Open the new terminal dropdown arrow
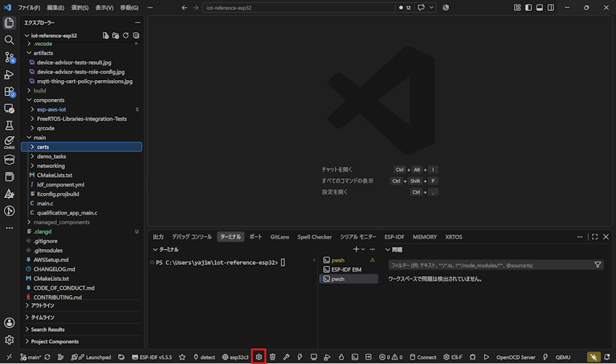 click(x=363, y=250)
